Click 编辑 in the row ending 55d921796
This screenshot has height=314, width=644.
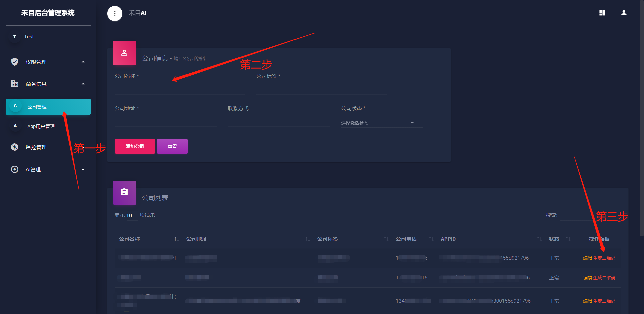587,258
